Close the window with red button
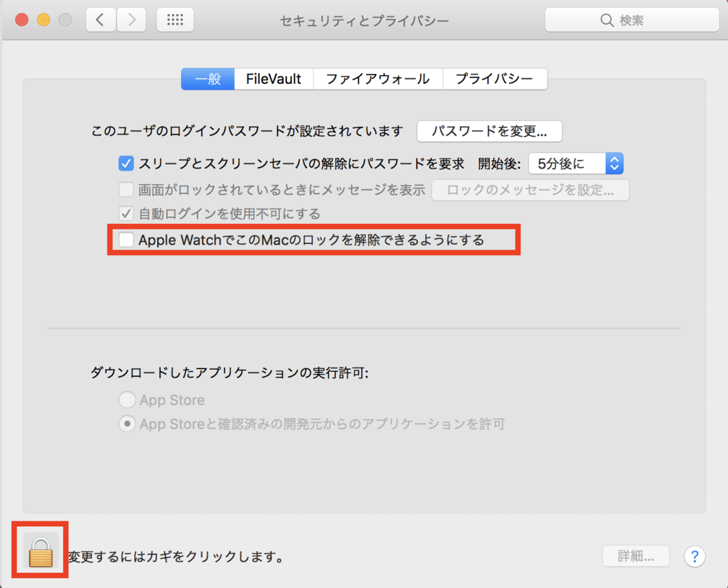This screenshot has width=728, height=588. pyautogui.click(x=22, y=20)
